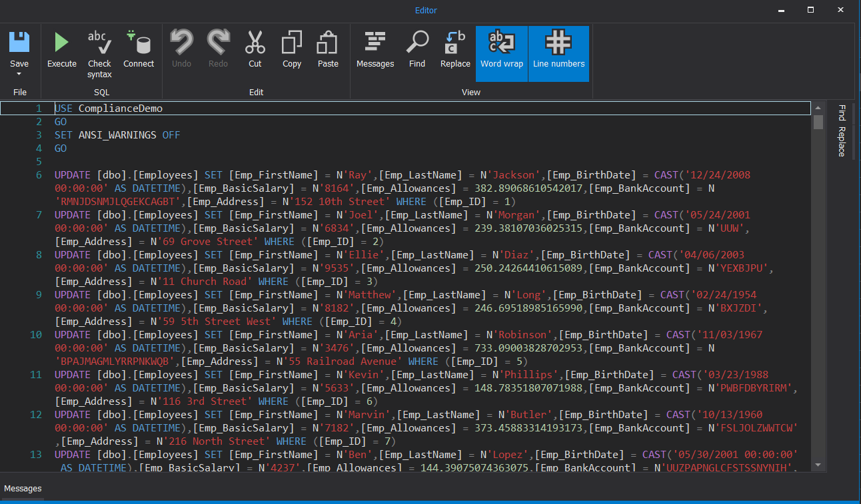This screenshot has width=861, height=504.
Task: Click the scrollbar up arrow
Action: [x=818, y=107]
